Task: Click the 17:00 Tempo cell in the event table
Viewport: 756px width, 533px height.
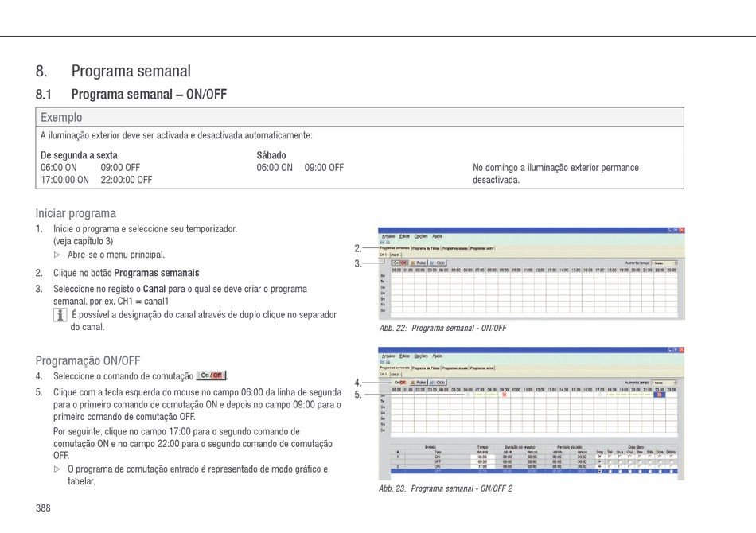Action: pyautogui.click(x=482, y=466)
